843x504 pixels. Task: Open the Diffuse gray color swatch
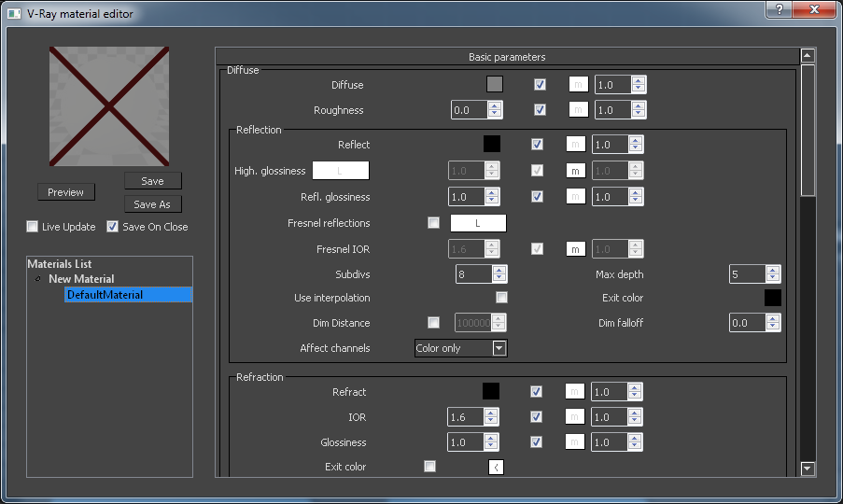point(495,84)
